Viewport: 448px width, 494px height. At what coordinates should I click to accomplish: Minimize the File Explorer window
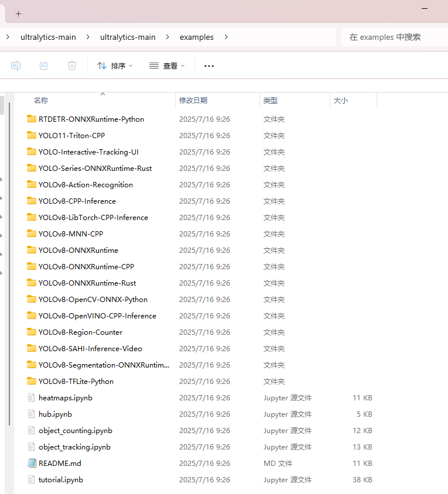pyautogui.click(x=425, y=9)
